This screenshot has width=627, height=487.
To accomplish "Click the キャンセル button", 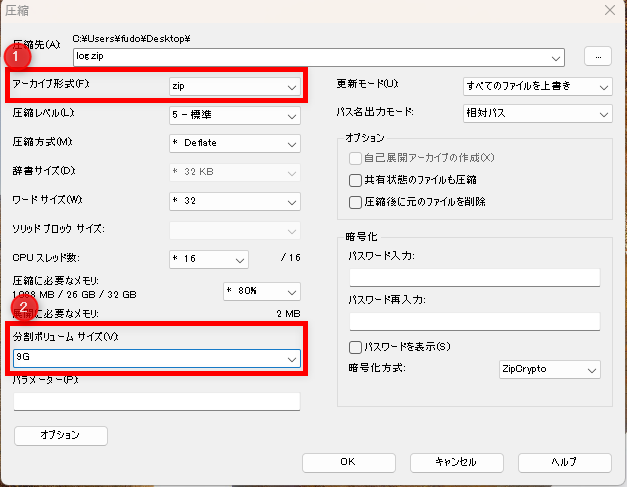I will tap(456, 462).
